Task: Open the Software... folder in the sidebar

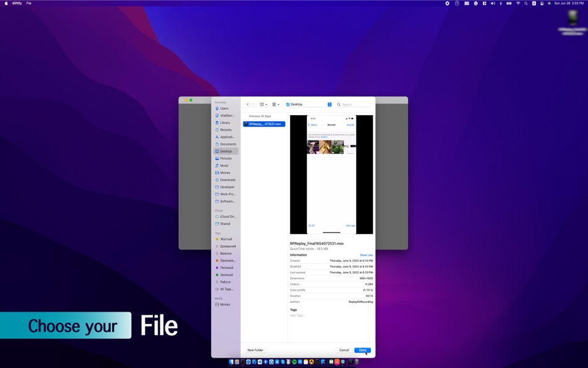Action: point(225,201)
